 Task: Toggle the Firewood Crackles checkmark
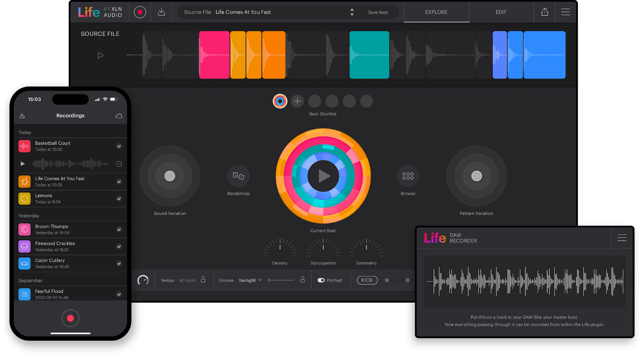119,246
